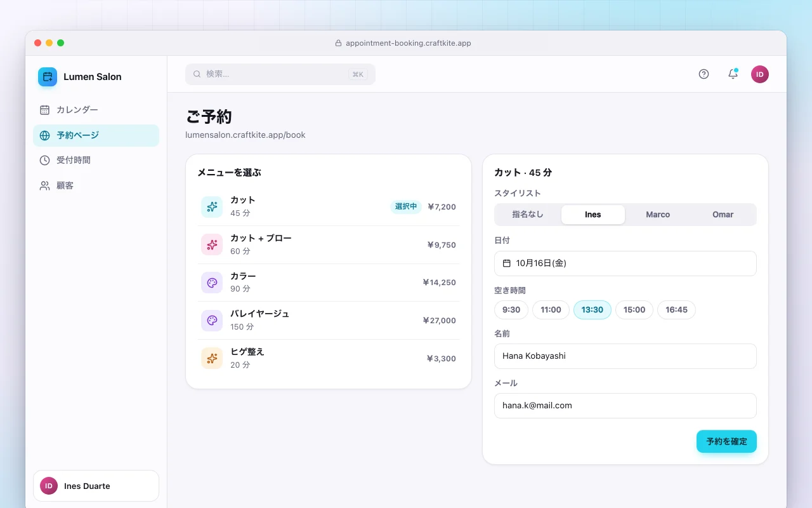This screenshot has height=508, width=812.
Task: Click the sparkle icon for カット
Action: 212,207
